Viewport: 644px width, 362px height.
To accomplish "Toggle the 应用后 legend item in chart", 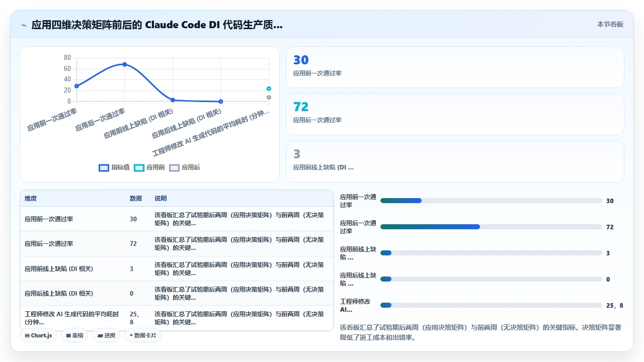I will [185, 167].
